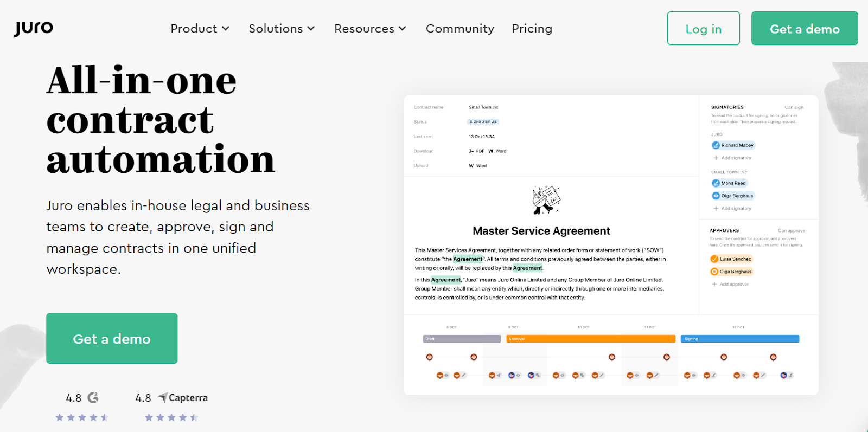
Task: Select the orange Approval phase bar
Action: pyautogui.click(x=591, y=339)
